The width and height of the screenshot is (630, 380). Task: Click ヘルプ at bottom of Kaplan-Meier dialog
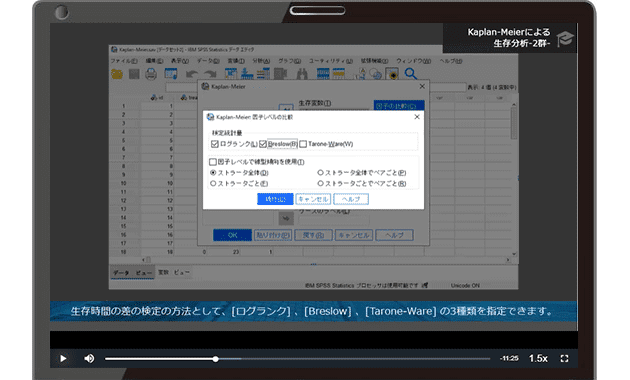(x=395, y=235)
